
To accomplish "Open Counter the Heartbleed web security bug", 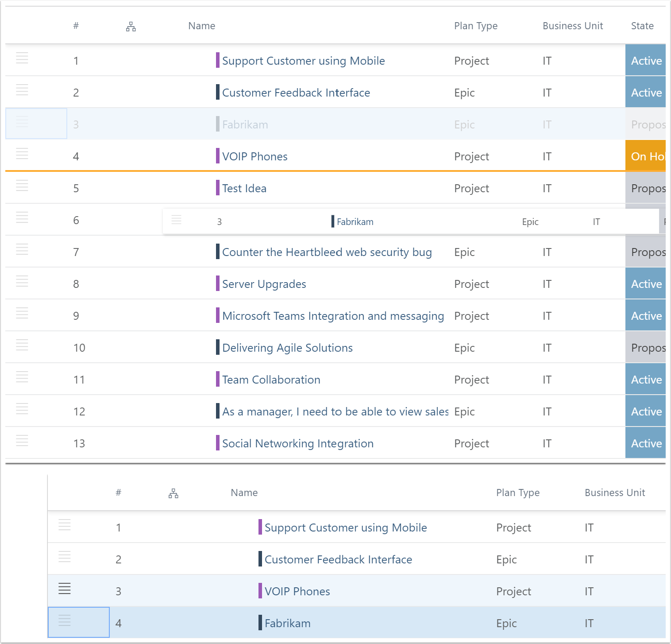I will 327,252.
